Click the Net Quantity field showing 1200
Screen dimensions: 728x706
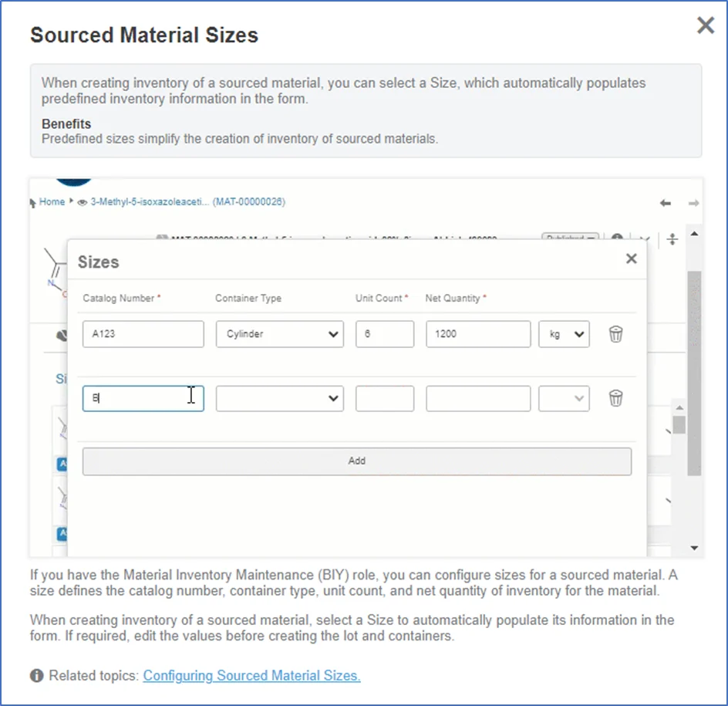coord(477,334)
